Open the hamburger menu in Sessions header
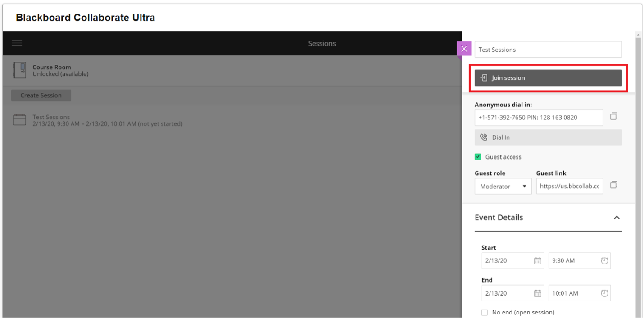644x319 pixels. (x=17, y=43)
